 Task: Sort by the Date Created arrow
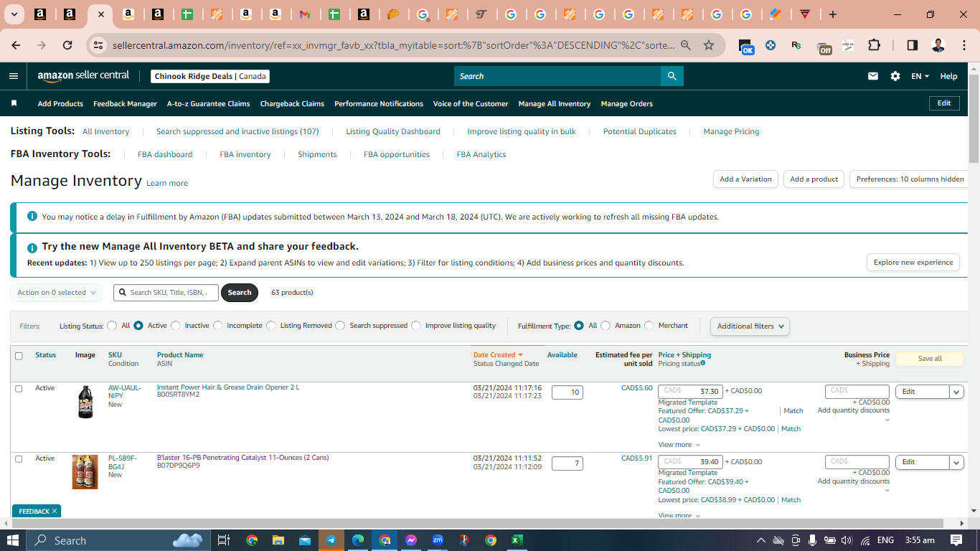pos(520,355)
